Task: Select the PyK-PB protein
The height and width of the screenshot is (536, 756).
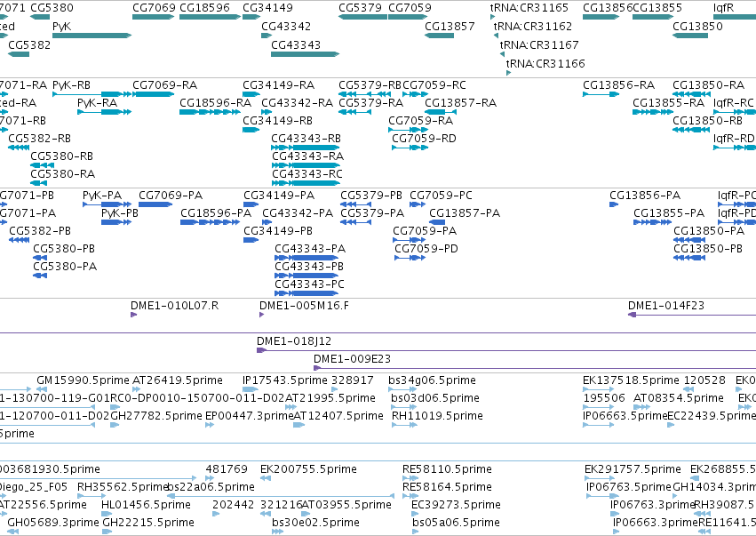Action: 116,222
